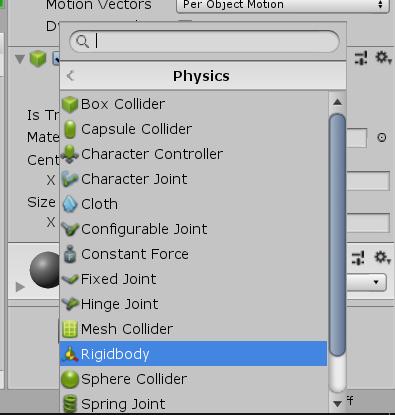Click the Motion Vectors label
Viewport: 395px width, 415px height.
click(x=99, y=5)
